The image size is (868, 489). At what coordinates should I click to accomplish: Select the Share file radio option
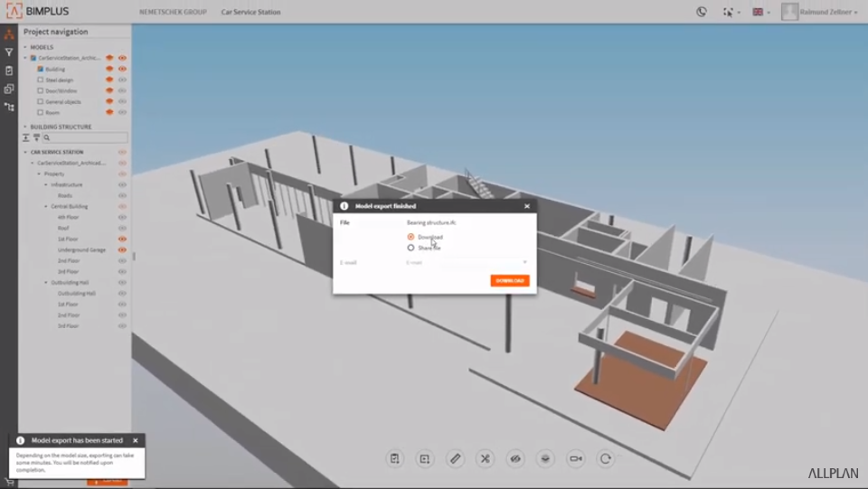(x=410, y=248)
